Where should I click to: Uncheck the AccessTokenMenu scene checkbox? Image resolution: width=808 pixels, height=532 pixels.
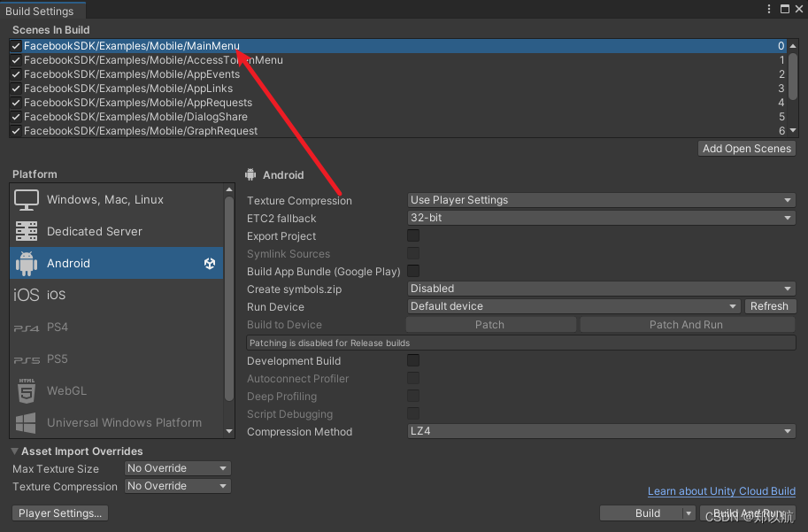coord(16,60)
